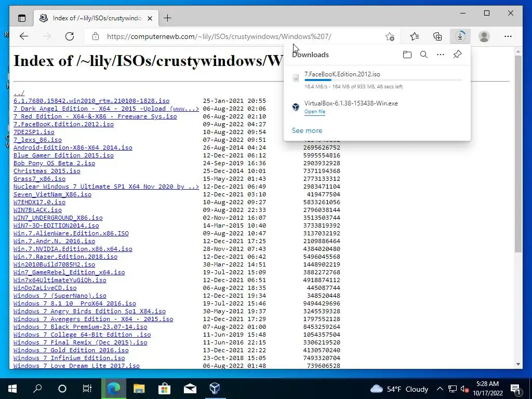Open Android-Edition-X86-X64_2014.iso link
This screenshot has height=399, width=532.
[73, 148]
